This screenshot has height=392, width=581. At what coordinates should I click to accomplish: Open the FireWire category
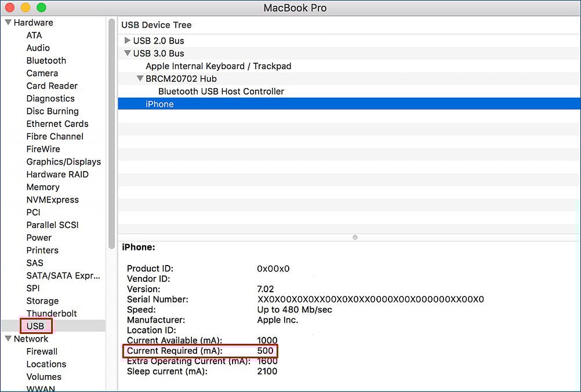[x=43, y=149]
